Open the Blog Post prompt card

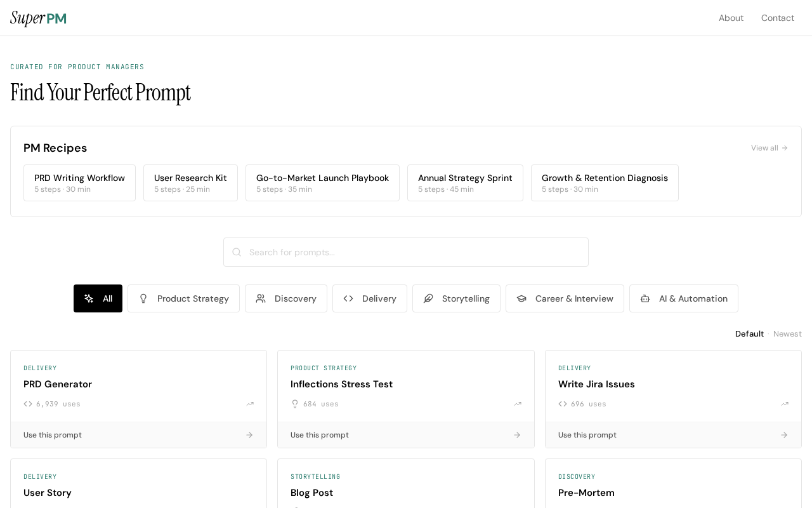pyautogui.click(x=406, y=484)
